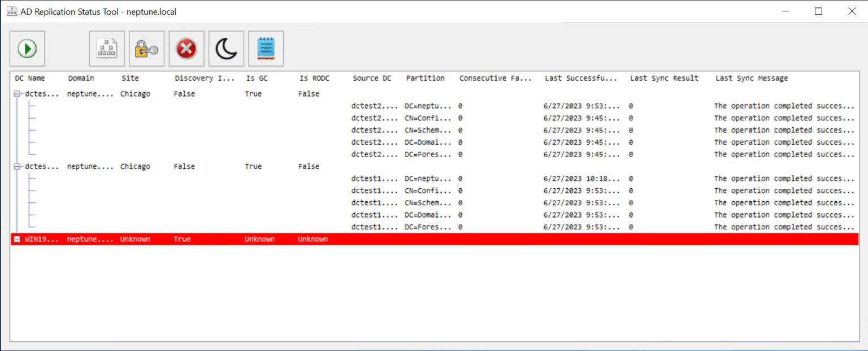This screenshot has width=868, height=351.
Task: Click the Is RODC column header
Action: 314,78
